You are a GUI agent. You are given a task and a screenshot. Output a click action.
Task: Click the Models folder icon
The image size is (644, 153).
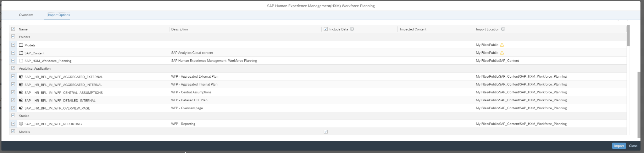tap(21, 45)
